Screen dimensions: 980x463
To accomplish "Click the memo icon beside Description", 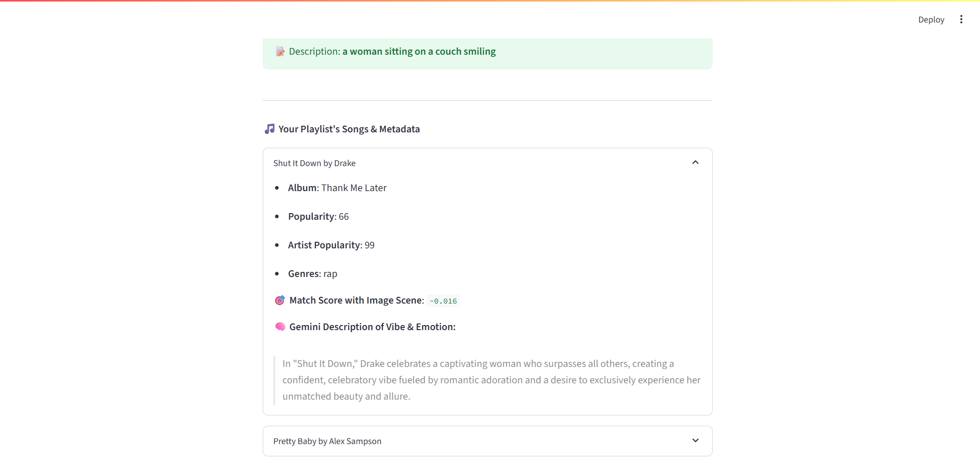I will pyautogui.click(x=280, y=52).
